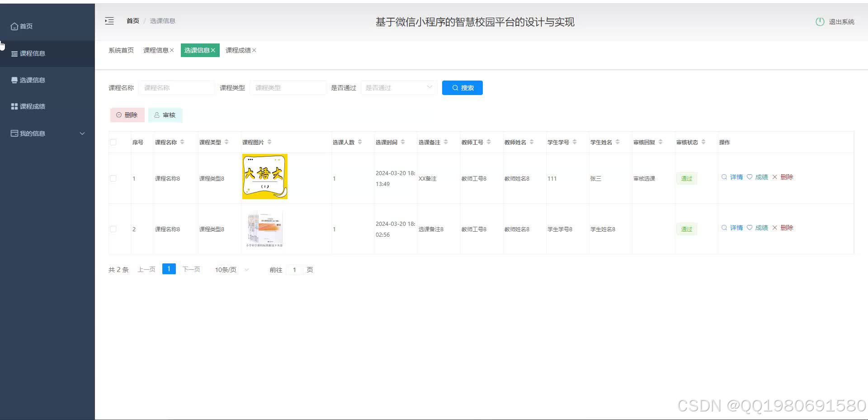Select the 课程信息 sidebar icon
Viewport: 868px width, 420px height.
pyautogui.click(x=14, y=53)
